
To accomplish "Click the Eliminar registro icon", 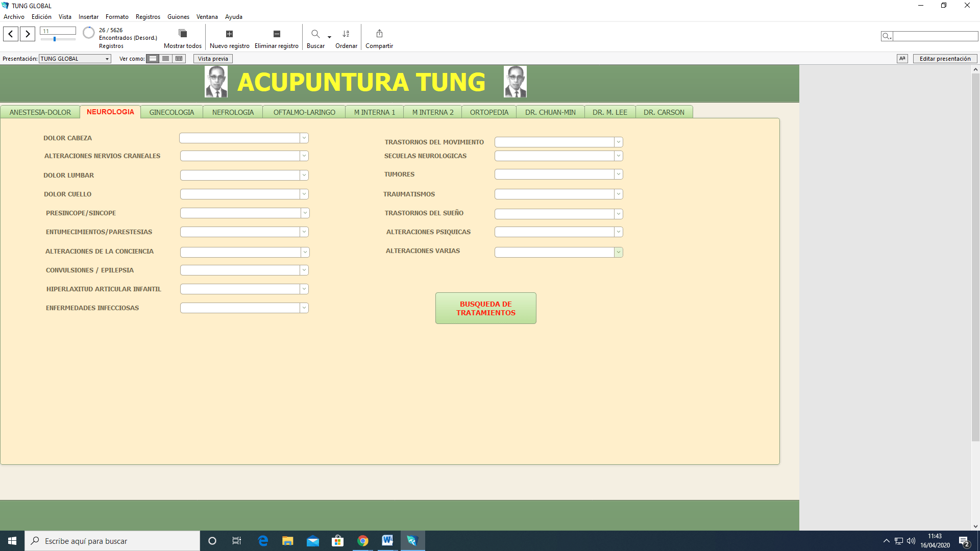I will [x=277, y=34].
